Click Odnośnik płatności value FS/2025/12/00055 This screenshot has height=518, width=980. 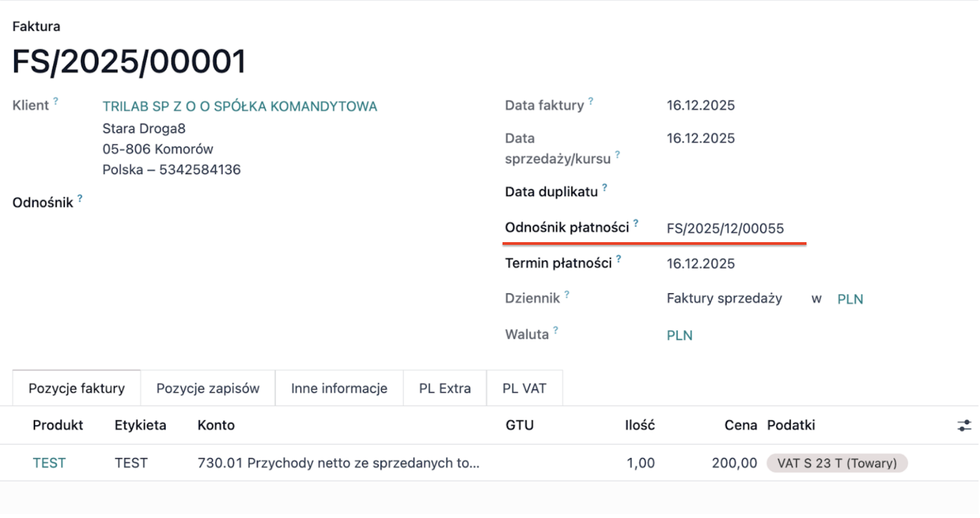coord(725,229)
